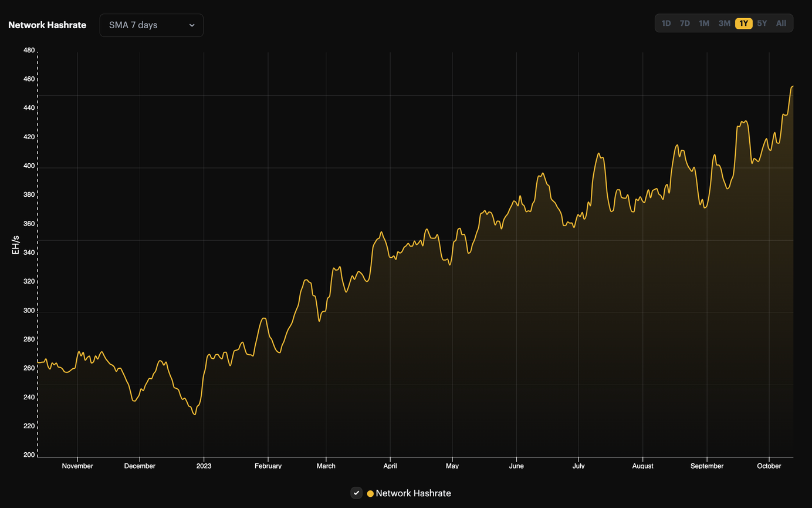Image resolution: width=812 pixels, height=508 pixels.
Task: Click the dashed vertical line at chart start
Action: (x=38, y=253)
